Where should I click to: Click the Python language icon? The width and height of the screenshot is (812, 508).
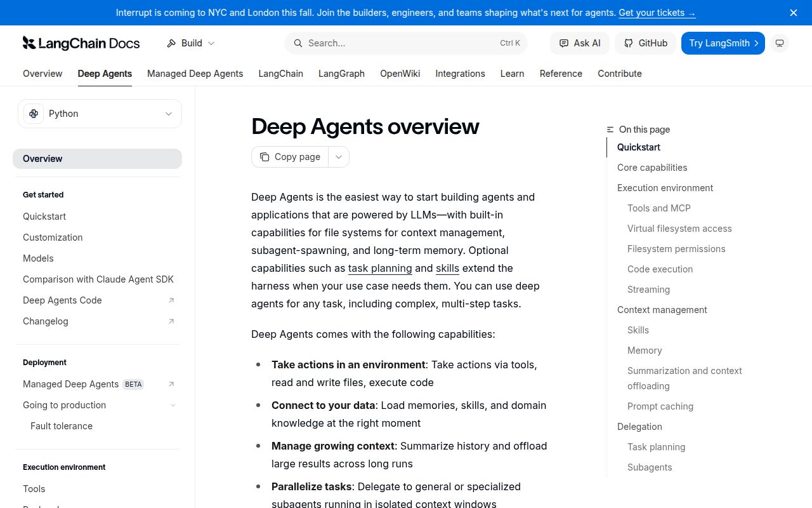point(34,114)
